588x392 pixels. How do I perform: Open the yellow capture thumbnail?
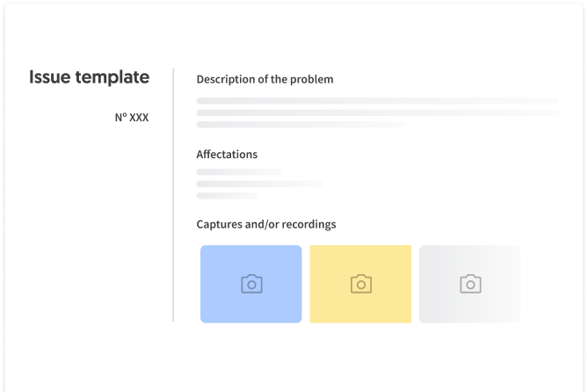(x=360, y=284)
